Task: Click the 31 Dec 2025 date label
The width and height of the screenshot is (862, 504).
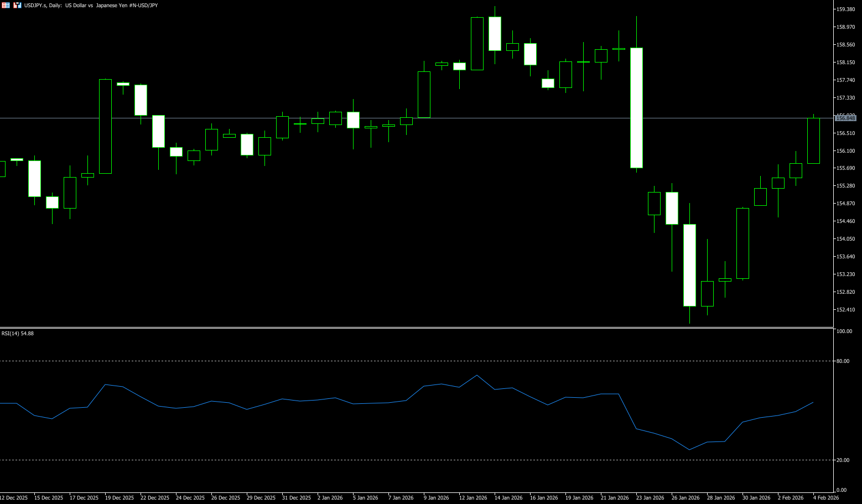Action: [x=297, y=498]
